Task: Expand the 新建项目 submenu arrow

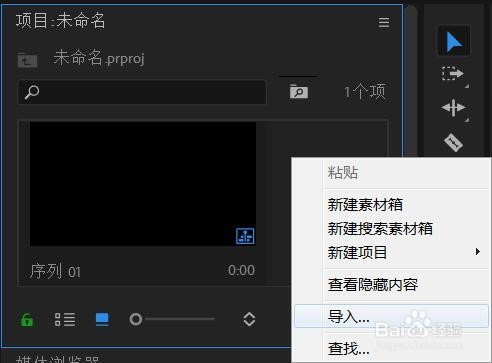Action: click(x=478, y=252)
